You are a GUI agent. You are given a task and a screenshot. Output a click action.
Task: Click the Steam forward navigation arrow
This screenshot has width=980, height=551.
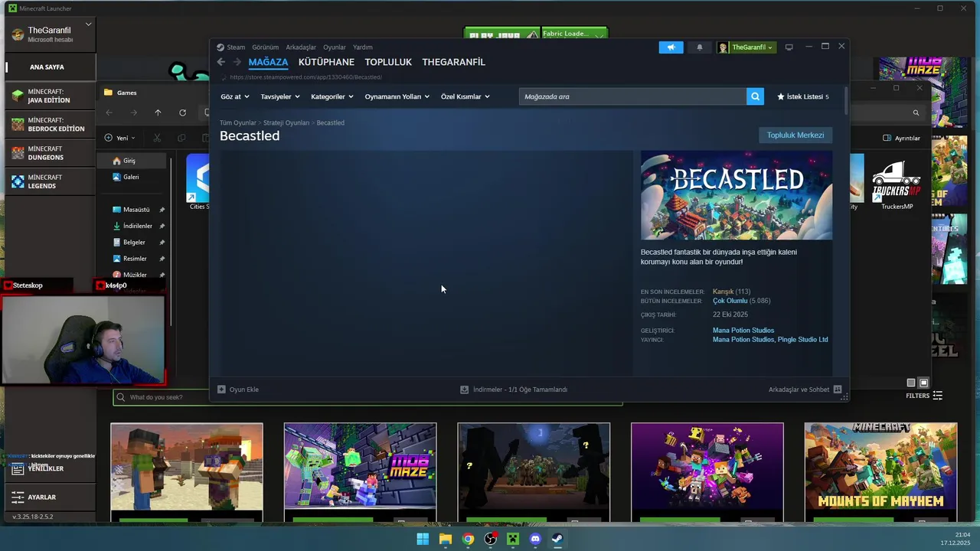pos(237,62)
